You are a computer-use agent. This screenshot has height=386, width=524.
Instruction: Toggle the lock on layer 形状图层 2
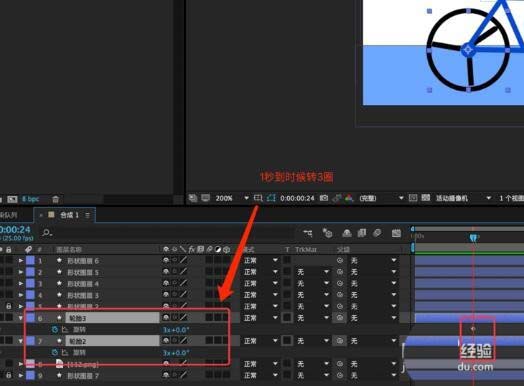[x=9, y=306]
